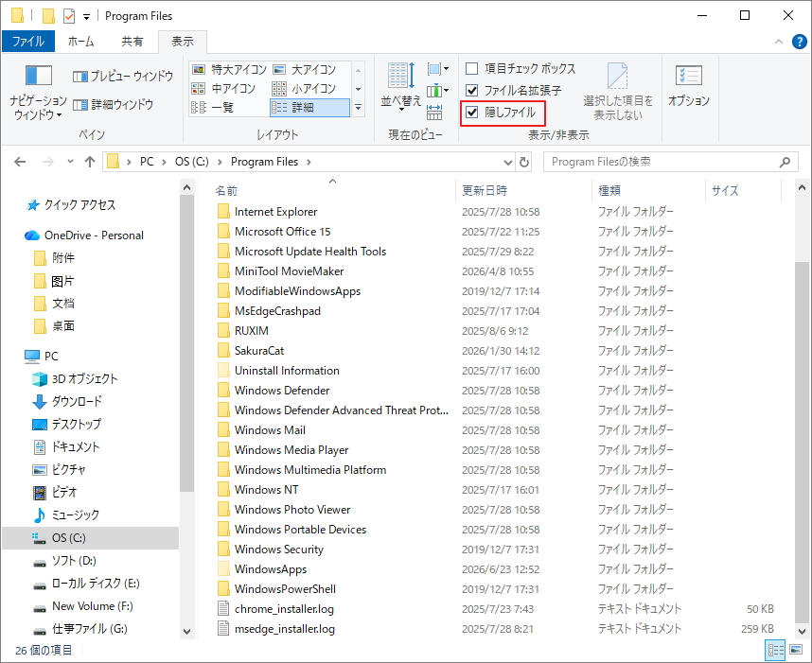Switch to the ホーム ribbon tab
This screenshot has height=663, width=812.
(80, 42)
